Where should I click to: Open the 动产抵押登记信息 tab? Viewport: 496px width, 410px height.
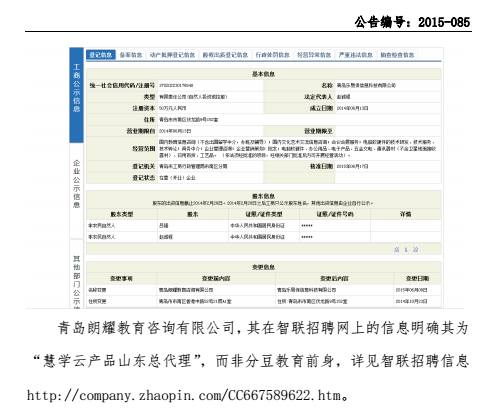(172, 55)
